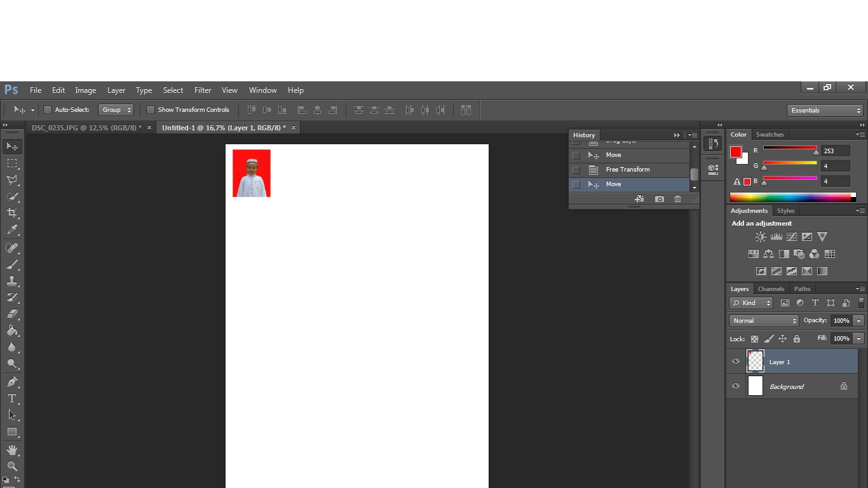Add a Color Balance adjustment
Screen dimensions: 868x488
tap(768, 254)
